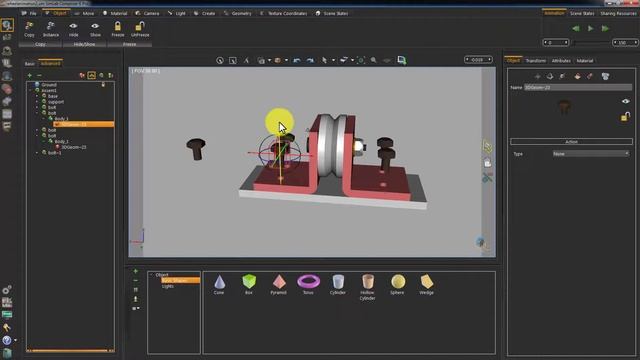The width and height of the screenshot is (640, 360).
Task: Toggle the unlock icon in Object properties
Action: pos(625,118)
